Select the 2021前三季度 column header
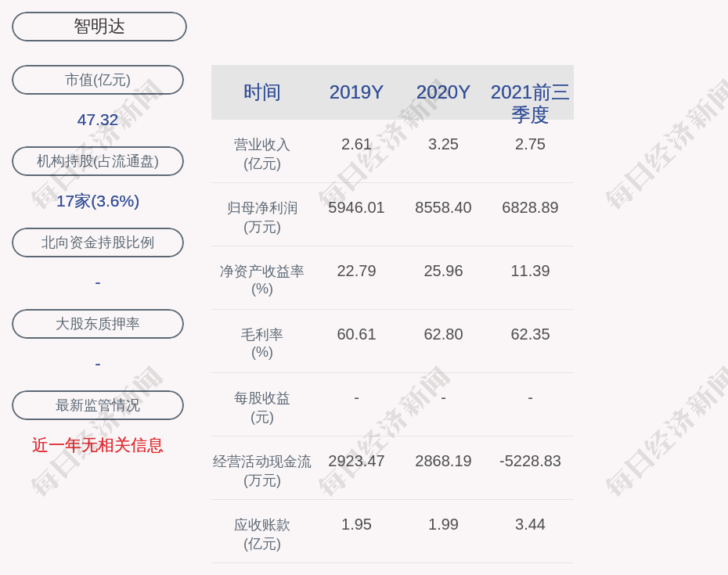 pos(530,102)
